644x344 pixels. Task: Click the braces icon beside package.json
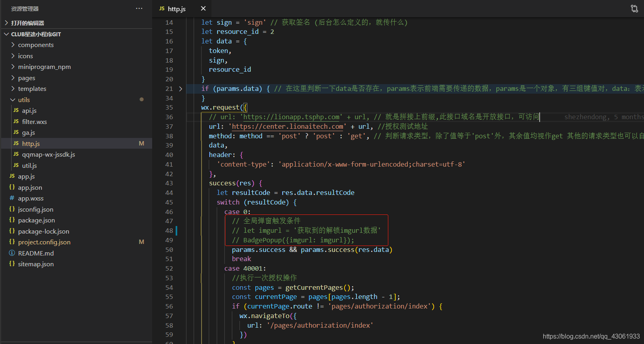click(x=12, y=220)
